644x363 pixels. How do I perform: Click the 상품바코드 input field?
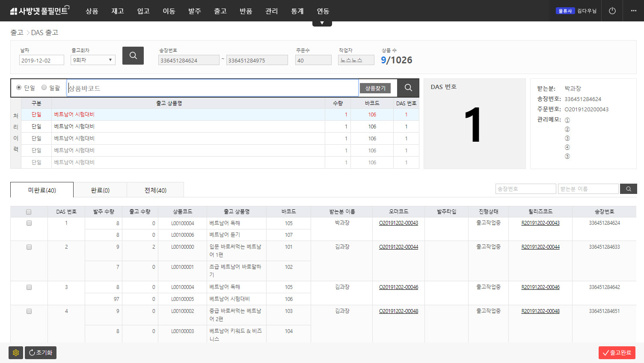pyautogui.click(x=213, y=88)
